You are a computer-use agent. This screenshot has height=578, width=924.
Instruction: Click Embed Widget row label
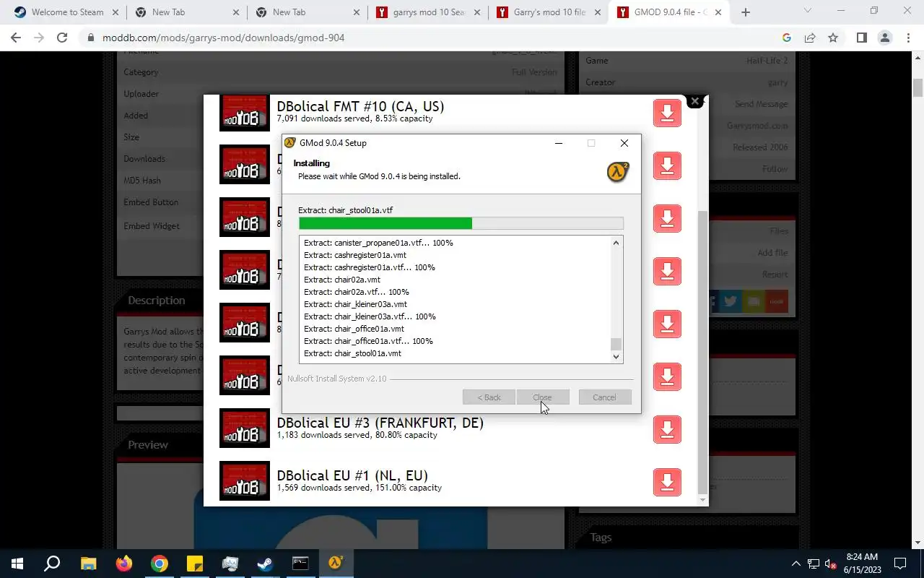[x=152, y=226]
